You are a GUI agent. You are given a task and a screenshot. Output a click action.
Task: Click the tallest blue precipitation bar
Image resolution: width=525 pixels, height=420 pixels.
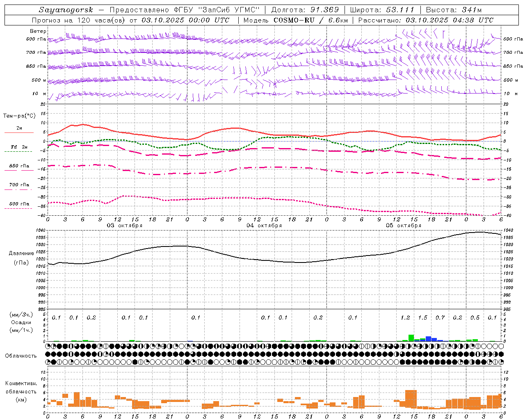coord(429,339)
